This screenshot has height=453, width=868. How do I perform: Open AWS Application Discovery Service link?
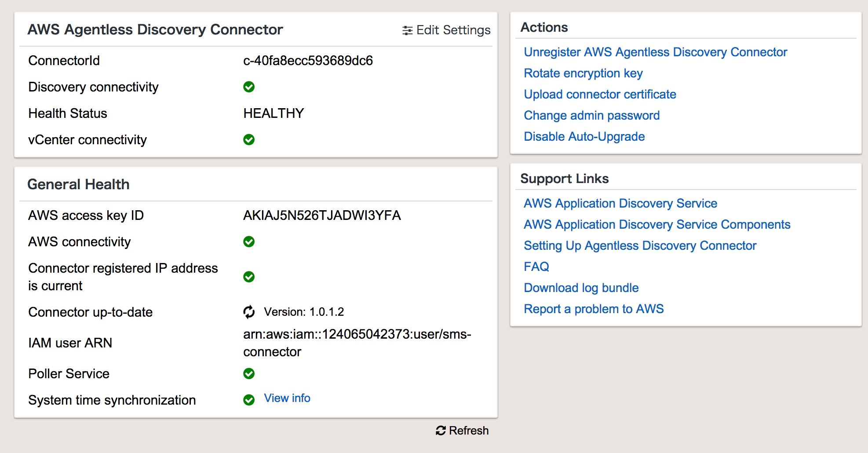620,203
